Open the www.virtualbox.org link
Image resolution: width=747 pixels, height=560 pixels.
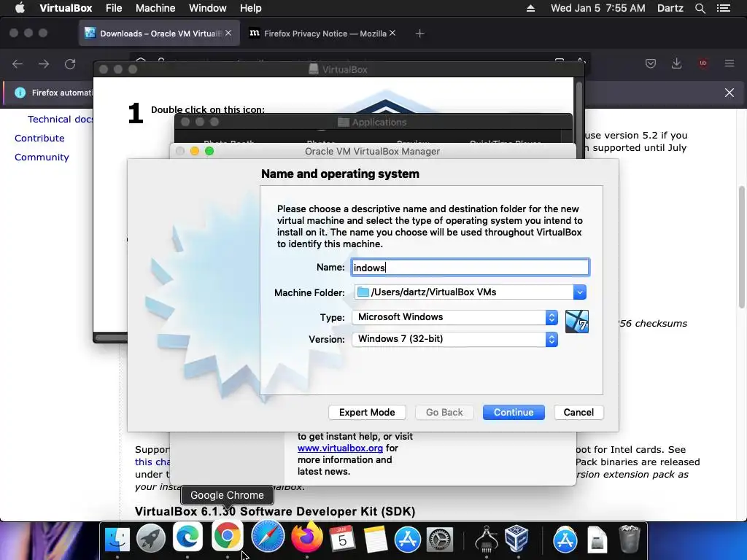click(340, 448)
